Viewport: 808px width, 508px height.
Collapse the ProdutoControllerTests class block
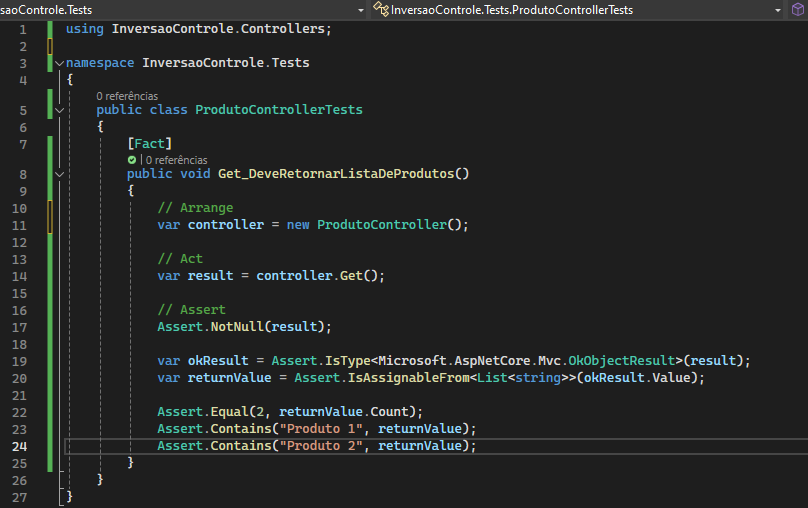pos(59,110)
